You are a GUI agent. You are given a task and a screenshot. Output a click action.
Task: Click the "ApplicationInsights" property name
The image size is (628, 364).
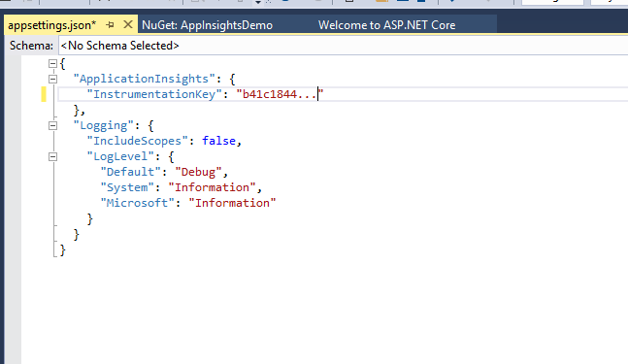coord(145,79)
